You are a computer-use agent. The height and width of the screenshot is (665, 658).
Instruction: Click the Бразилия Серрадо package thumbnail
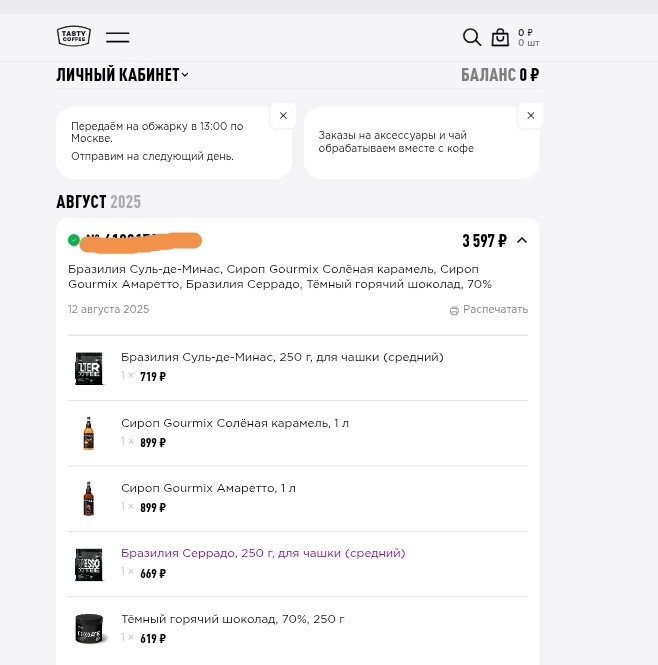pyautogui.click(x=89, y=564)
